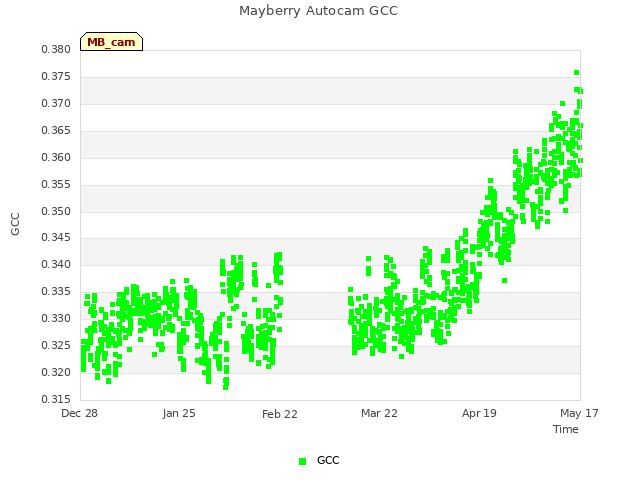Select the GCC legend label
The image size is (640, 480).
pos(328,460)
